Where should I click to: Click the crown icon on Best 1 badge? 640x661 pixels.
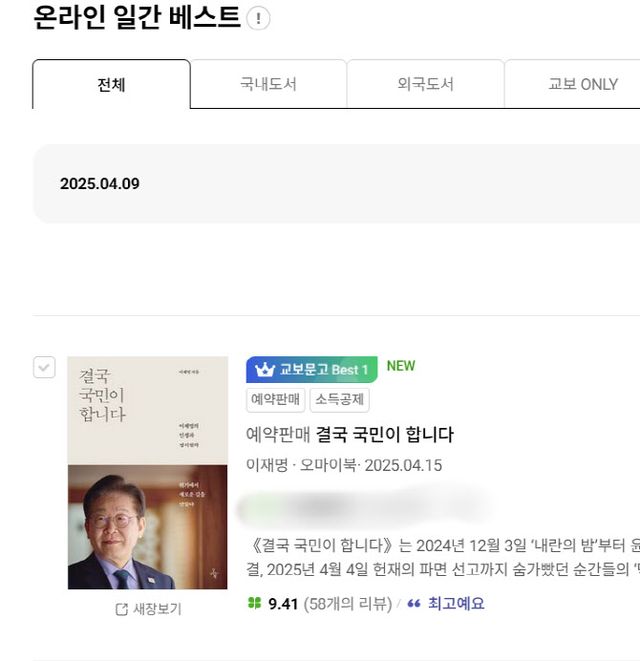(x=264, y=370)
